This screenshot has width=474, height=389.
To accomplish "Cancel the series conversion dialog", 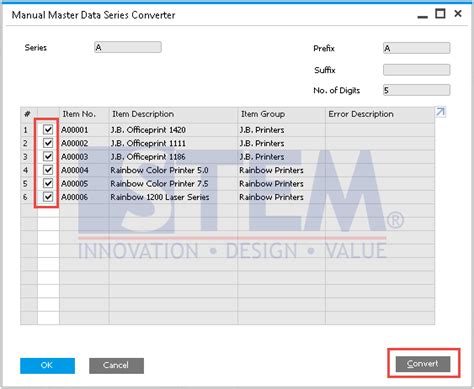I will tap(116, 365).
